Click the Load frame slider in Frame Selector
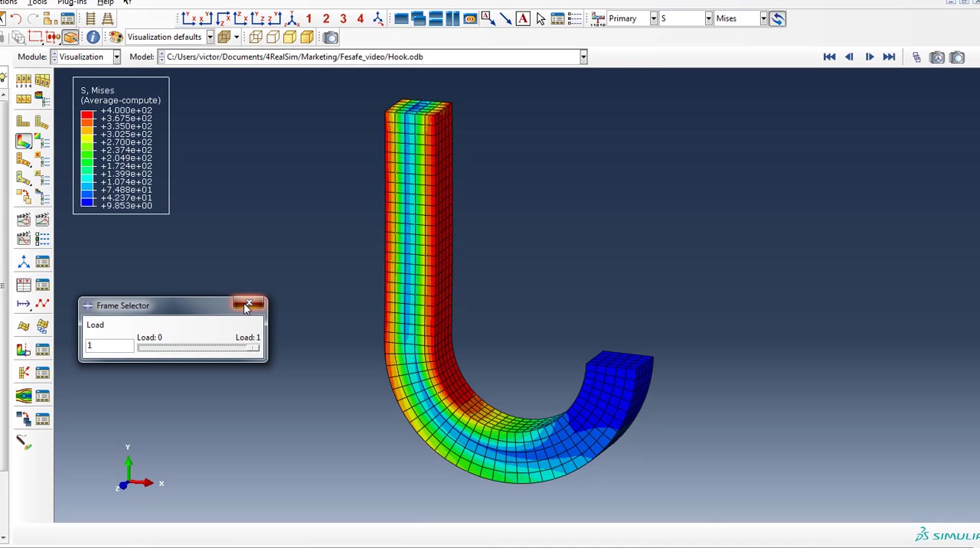The height and width of the screenshot is (548, 980). pyautogui.click(x=198, y=348)
